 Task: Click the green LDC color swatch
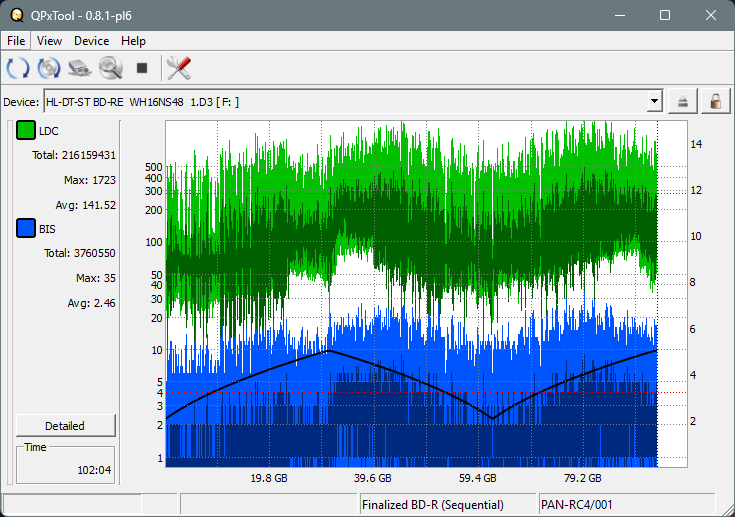tap(26, 130)
